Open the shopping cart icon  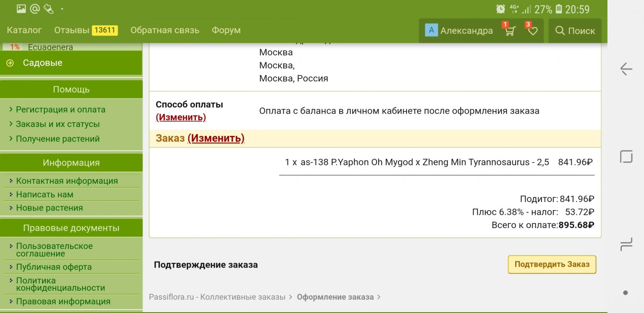[x=510, y=31]
